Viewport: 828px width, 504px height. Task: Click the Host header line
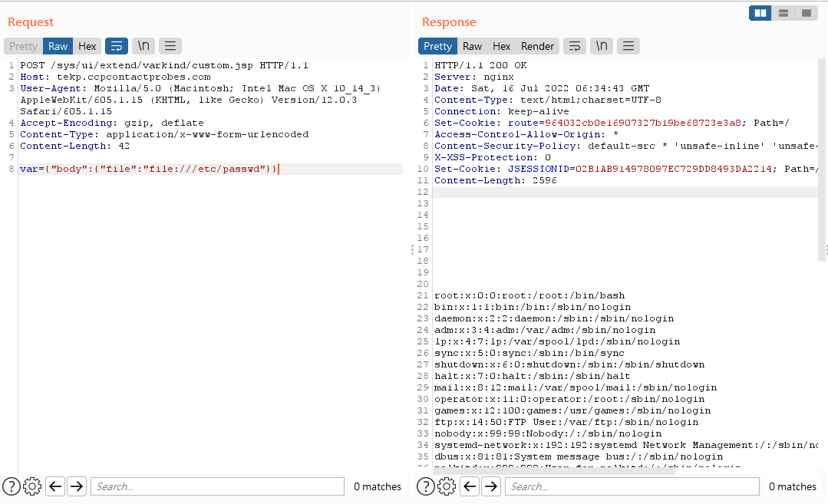(115, 77)
